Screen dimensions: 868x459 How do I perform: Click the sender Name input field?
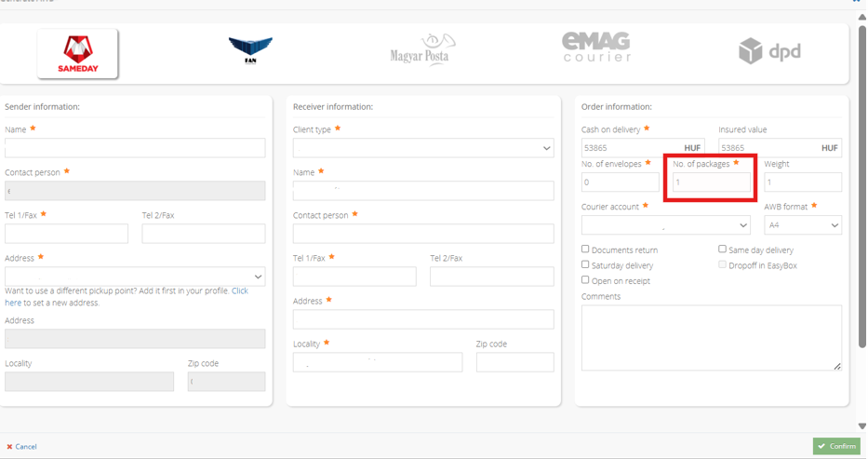coord(135,148)
